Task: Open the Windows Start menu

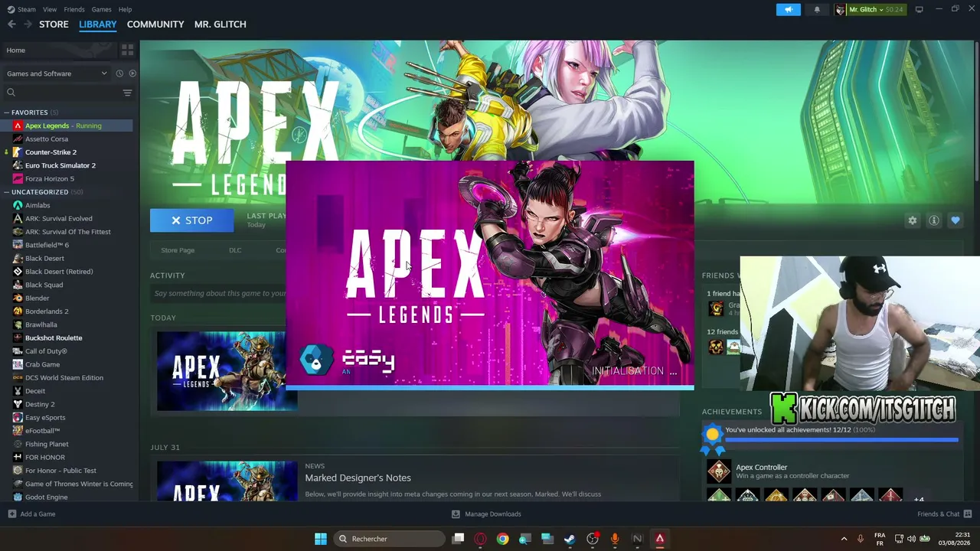Action: (x=321, y=539)
